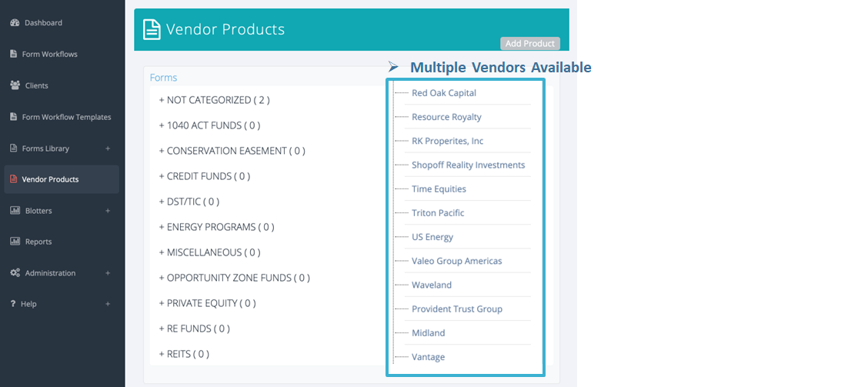Click the Add Product button

pos(530,43)
